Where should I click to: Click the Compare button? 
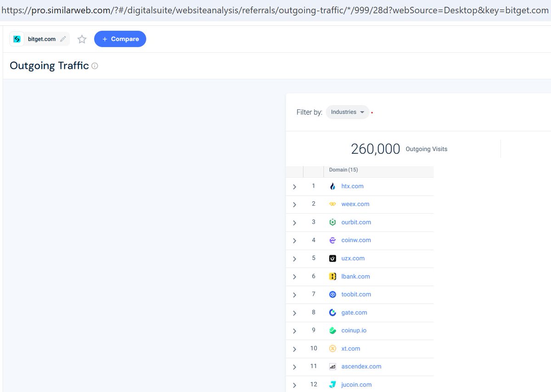[120, 39]
